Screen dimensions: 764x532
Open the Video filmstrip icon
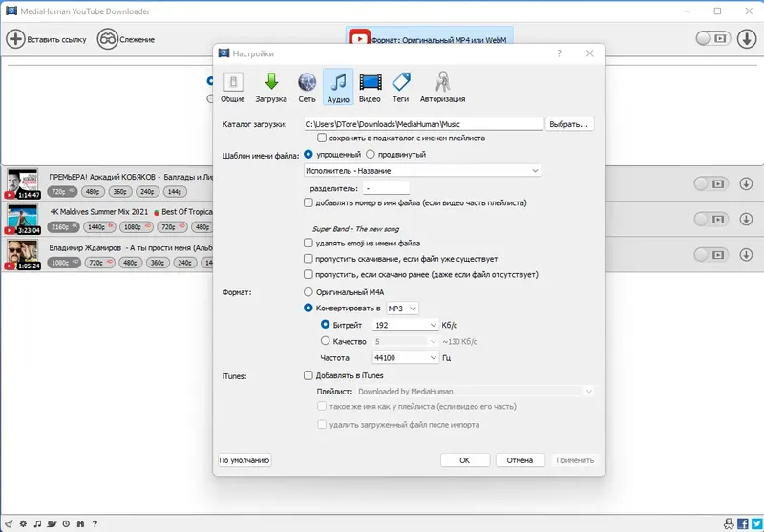[x=371, y=82]
